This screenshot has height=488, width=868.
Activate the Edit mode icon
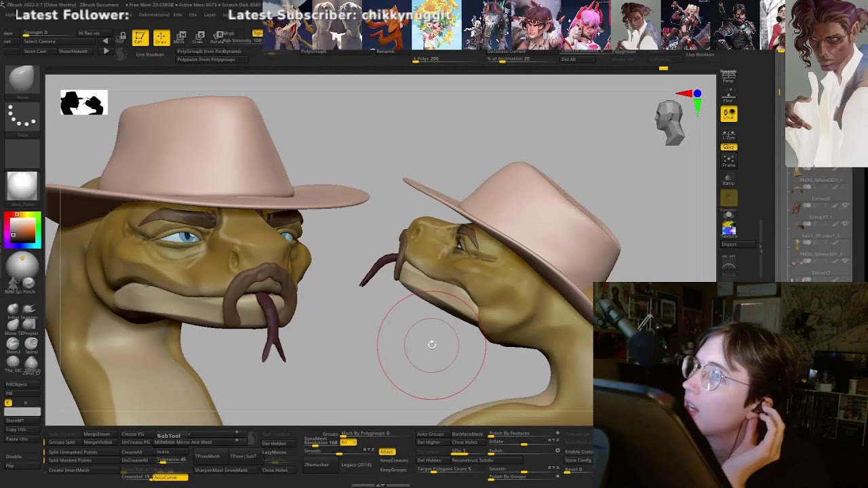(x=140, y=37)
